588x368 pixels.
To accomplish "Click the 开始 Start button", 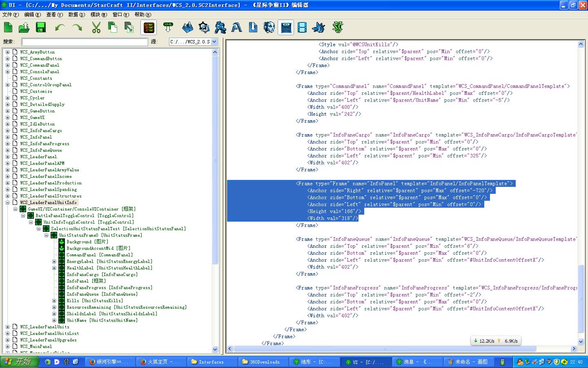I will pyautogui.click(x=20, y=362).
